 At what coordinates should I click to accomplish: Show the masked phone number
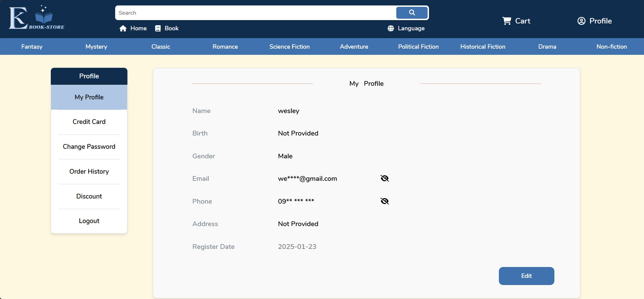coord(385,201)
